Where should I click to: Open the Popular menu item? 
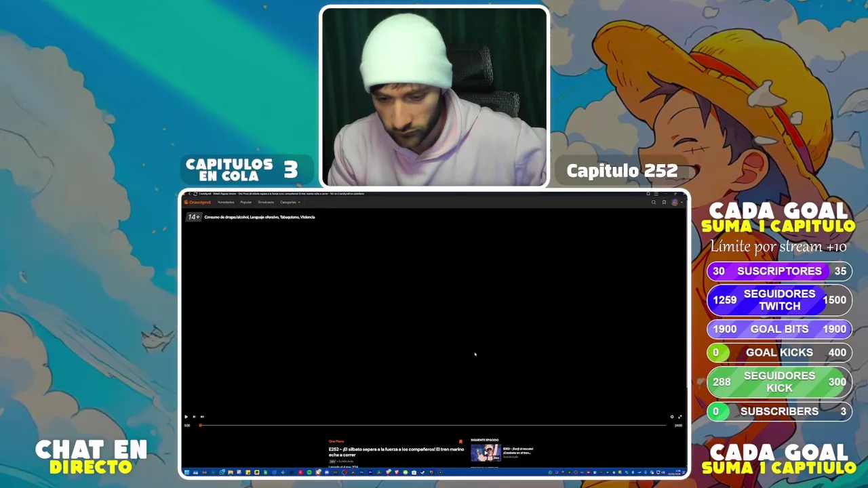245,202
